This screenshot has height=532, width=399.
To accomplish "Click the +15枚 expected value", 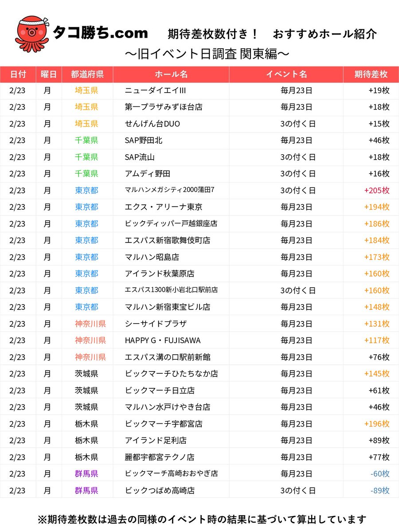I will [x=379, y=124].
